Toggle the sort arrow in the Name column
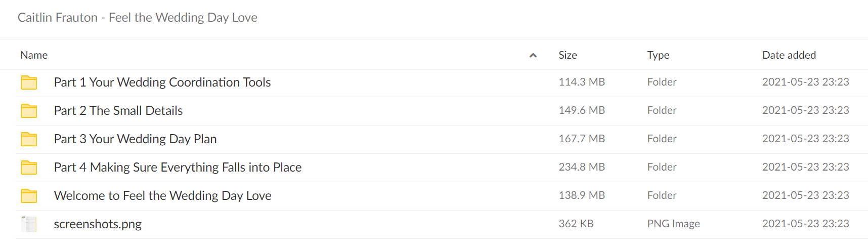Screen dimensions: 868x248 pos(533,55)
